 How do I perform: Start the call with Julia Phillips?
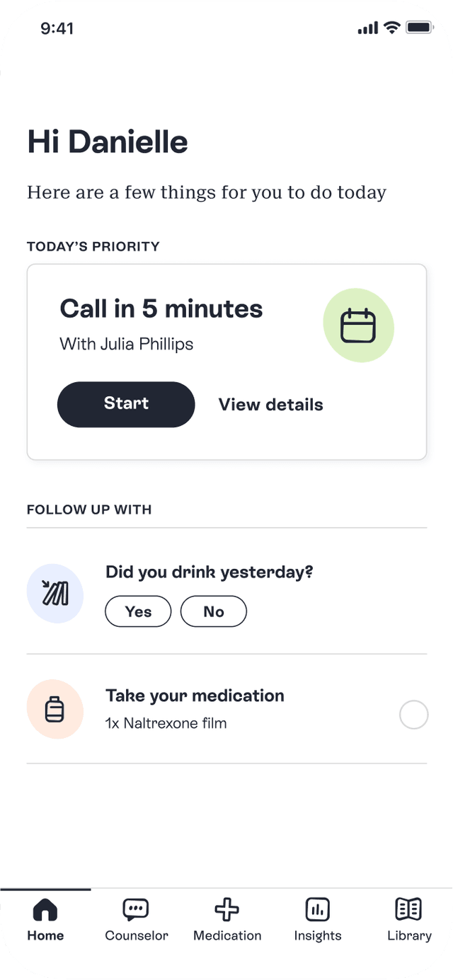tap(125, 404)
